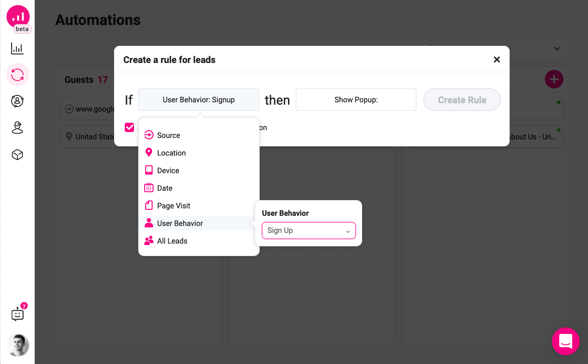Open the Sign Up behavior dropdown
The height and width of the screenshot is (364, 588).
pos(309,231)
